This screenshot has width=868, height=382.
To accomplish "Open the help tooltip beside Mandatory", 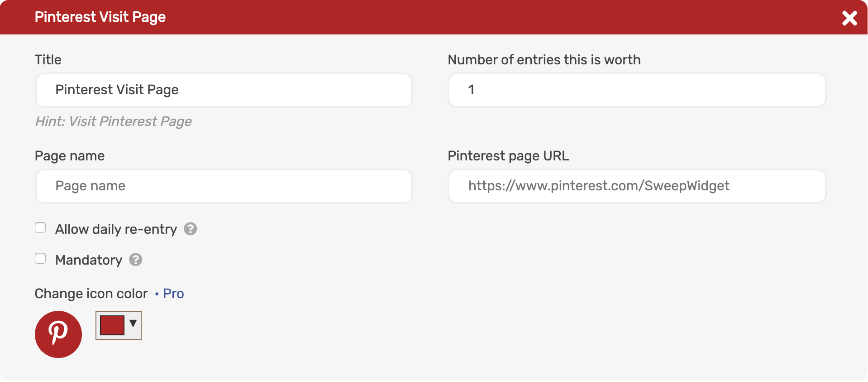I will click(x=135, y=260).
